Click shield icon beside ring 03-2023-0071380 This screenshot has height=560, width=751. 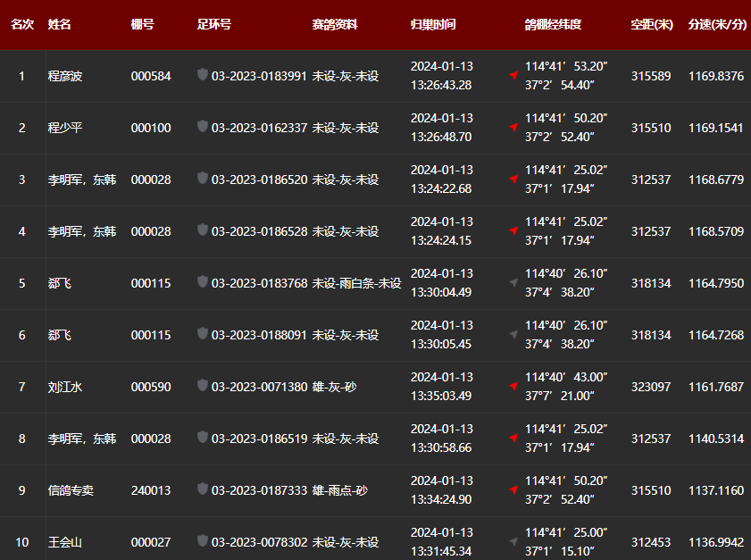(203, 386)
